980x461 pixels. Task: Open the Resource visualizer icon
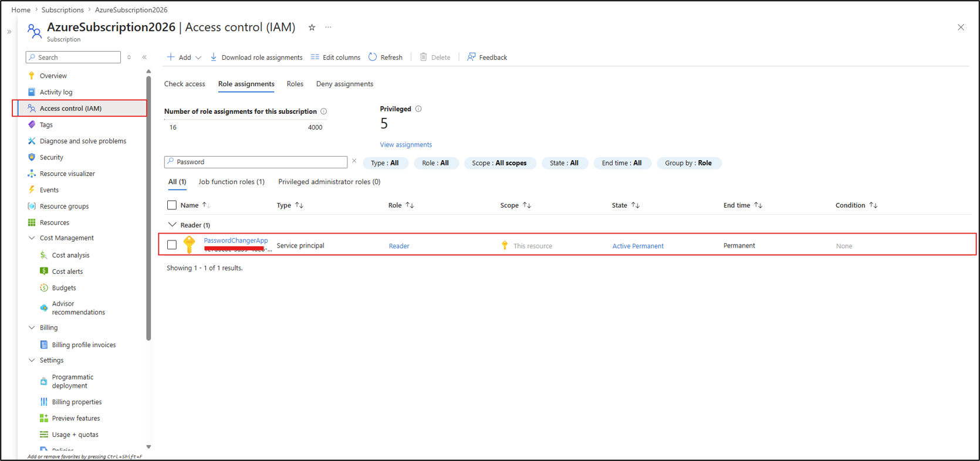[32, 174]
